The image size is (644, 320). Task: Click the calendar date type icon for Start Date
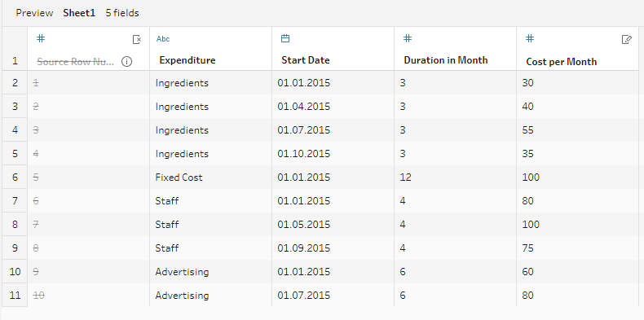pyautogui.click(x=285, y=38)
